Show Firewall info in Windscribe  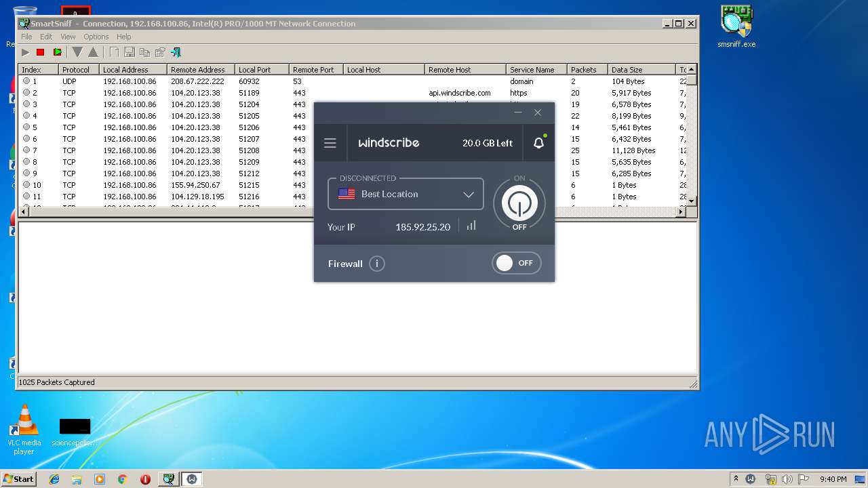tap(377, 264)
